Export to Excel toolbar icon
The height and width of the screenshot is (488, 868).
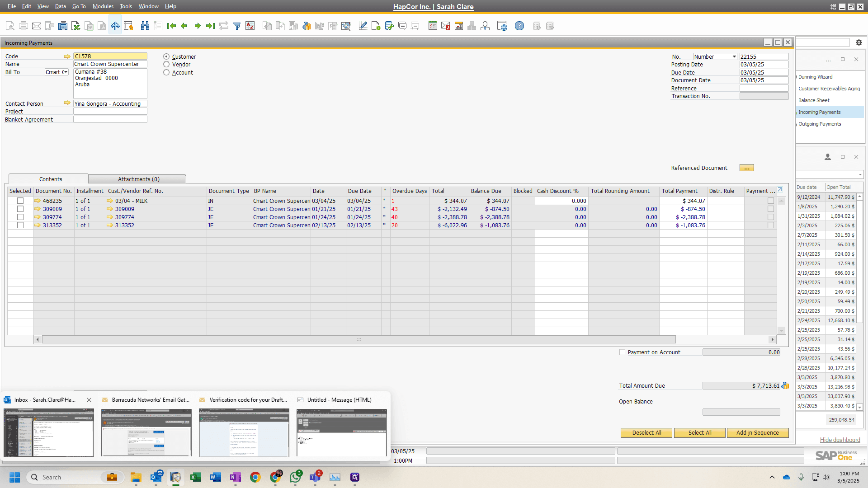pos(76,26)
